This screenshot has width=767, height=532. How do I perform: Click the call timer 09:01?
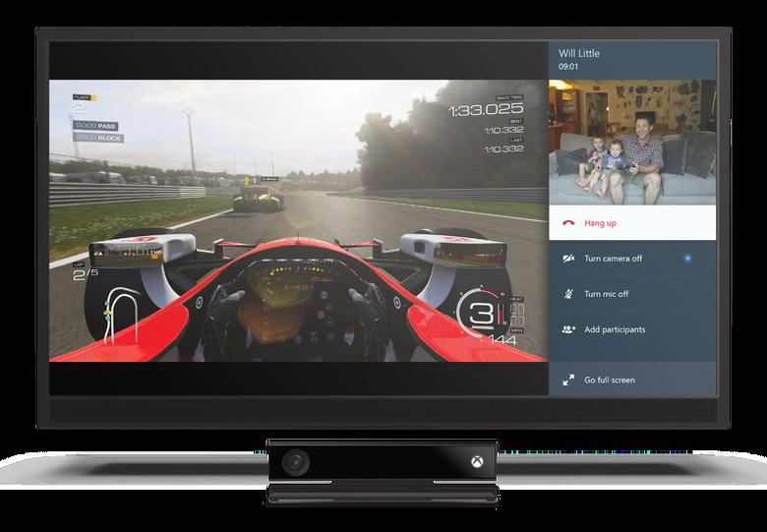coord(568,67)
